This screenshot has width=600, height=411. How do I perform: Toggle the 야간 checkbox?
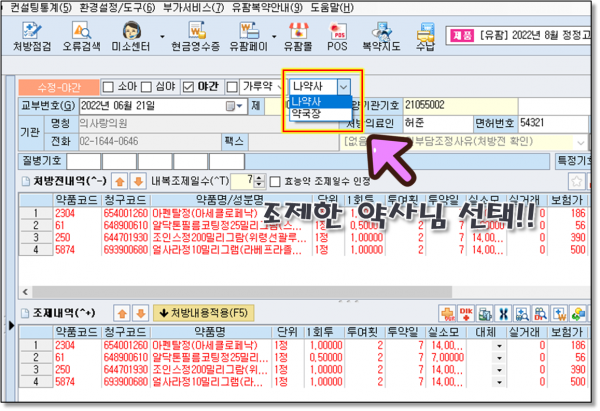click(x=188, y=86)
